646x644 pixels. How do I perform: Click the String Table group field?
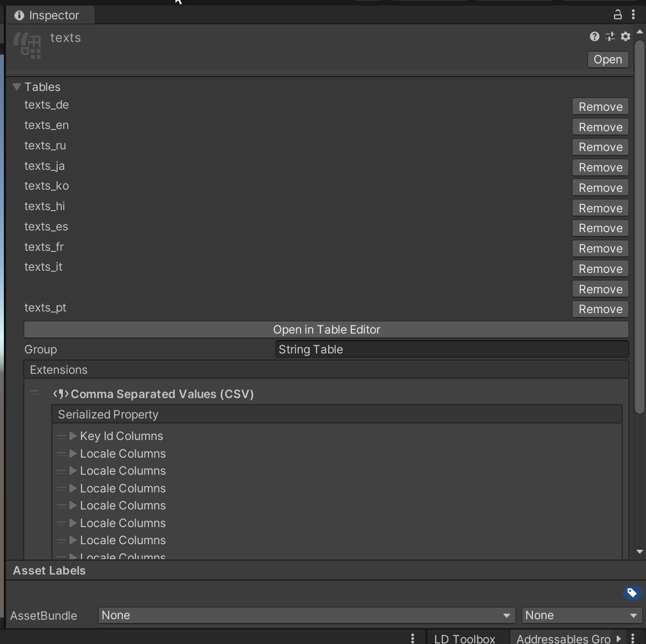[x=451, y=349]
